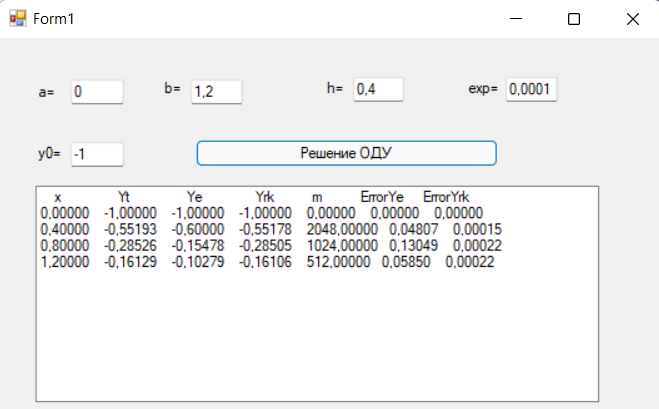
Task: Click the ErrorYe value 0,05850
Action: (406, 262)
